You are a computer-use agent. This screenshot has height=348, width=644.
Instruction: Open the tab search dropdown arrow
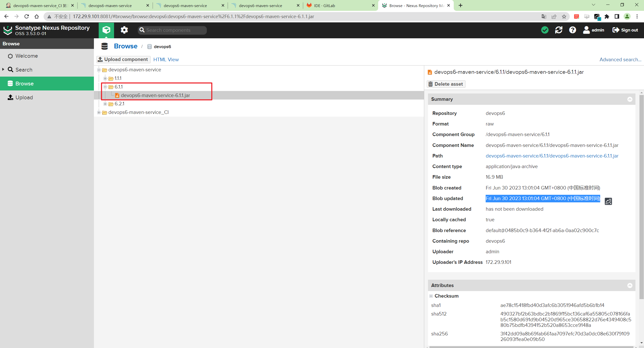pos(593,5)
